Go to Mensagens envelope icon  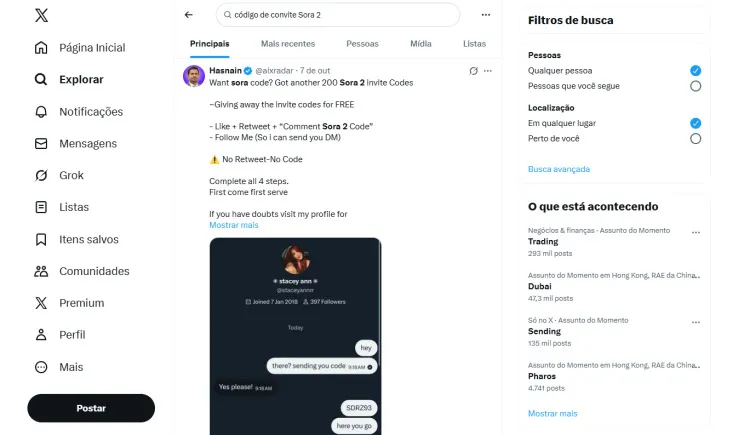(x=41, y=143)
